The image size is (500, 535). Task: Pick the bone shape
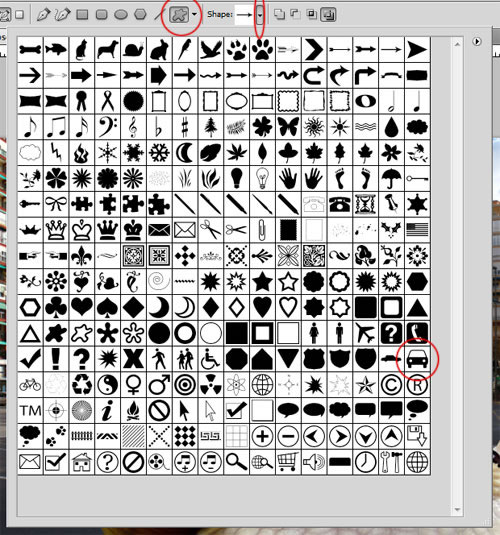[x=30, y=49]
